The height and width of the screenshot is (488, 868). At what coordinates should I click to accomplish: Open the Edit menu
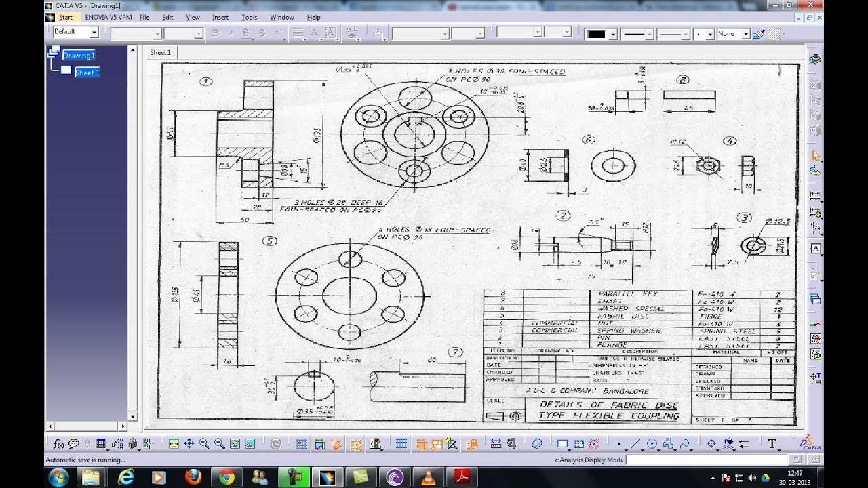tap(167, 17)
